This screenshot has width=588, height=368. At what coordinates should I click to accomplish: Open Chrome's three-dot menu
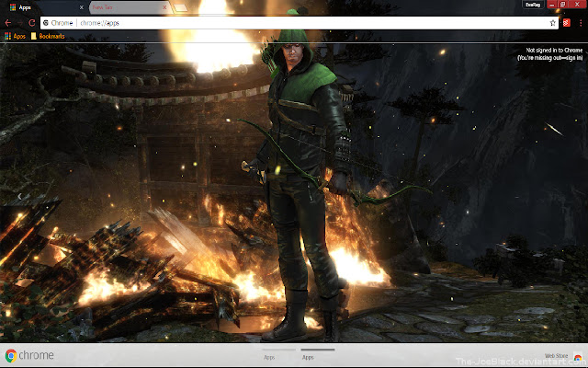pyautogui.click(x=581, y=23)
